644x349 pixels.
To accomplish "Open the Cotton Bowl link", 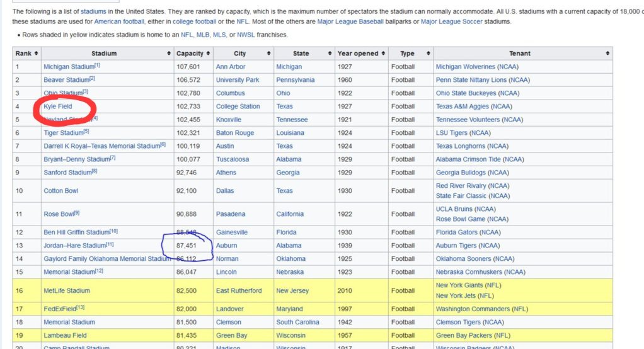I will (60, 191).
